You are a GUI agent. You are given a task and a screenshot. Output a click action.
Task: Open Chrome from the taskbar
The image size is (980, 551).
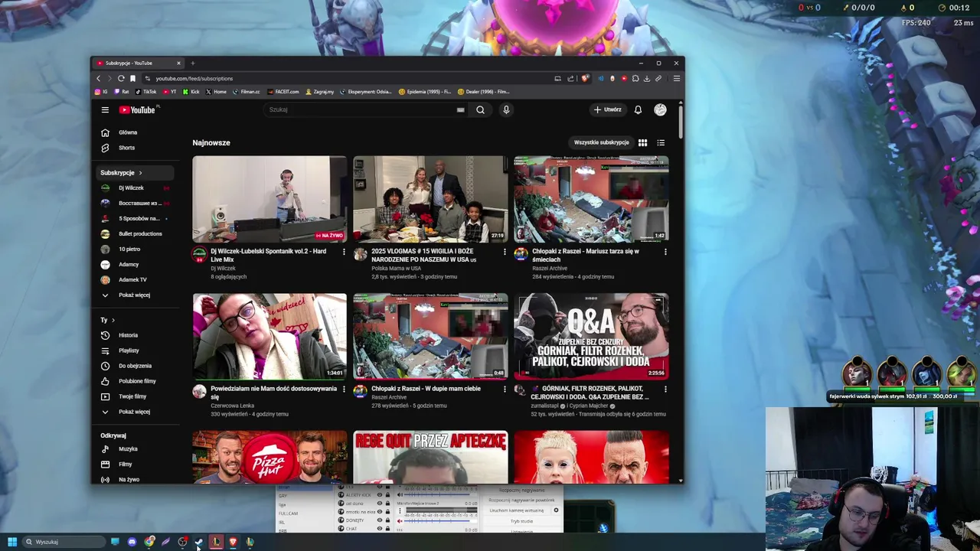pos(149,542)
